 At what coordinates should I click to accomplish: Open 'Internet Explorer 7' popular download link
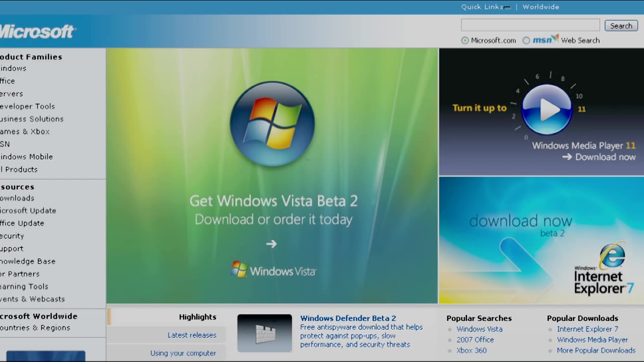coord(588,329)
